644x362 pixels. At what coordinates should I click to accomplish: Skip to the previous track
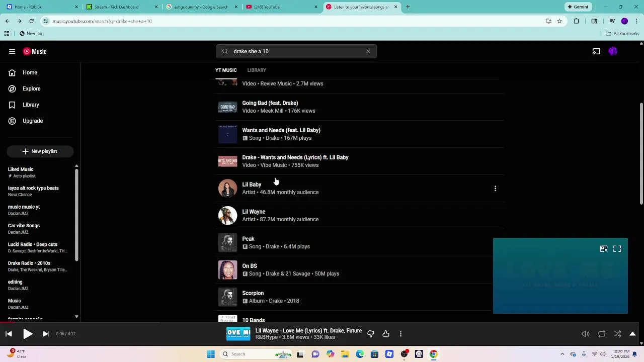click(x=9, y=334)
